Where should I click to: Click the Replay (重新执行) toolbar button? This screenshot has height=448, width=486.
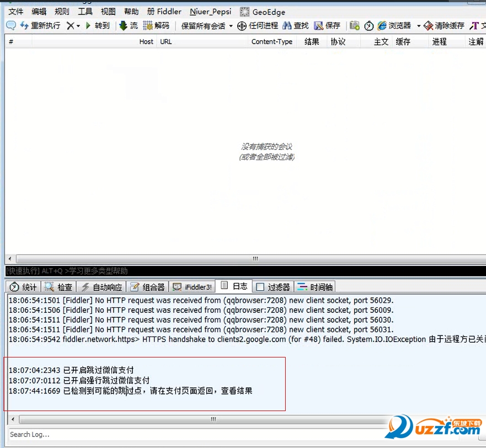click(40, 25)
